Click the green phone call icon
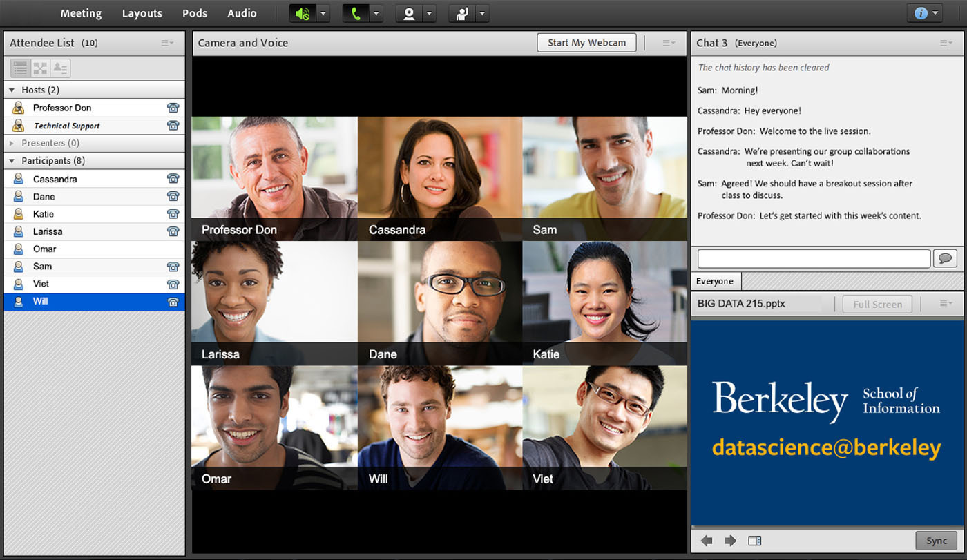The image size is (967, 560). click(356, 13)
